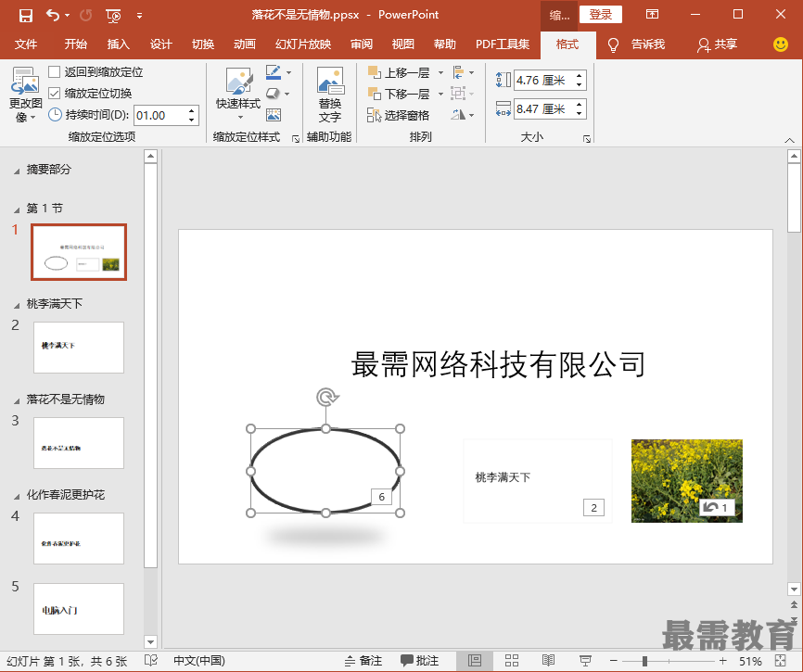Open the 文件 menu tab
Viewport: 803px width, 672px height.
[26, 44]
